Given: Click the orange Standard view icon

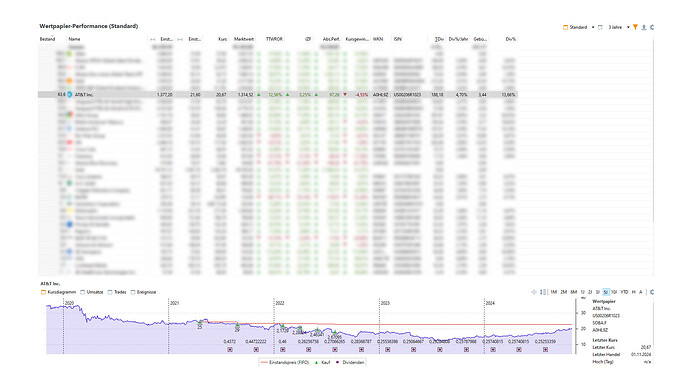Looking at the screenshot, I should coord(565,27).
